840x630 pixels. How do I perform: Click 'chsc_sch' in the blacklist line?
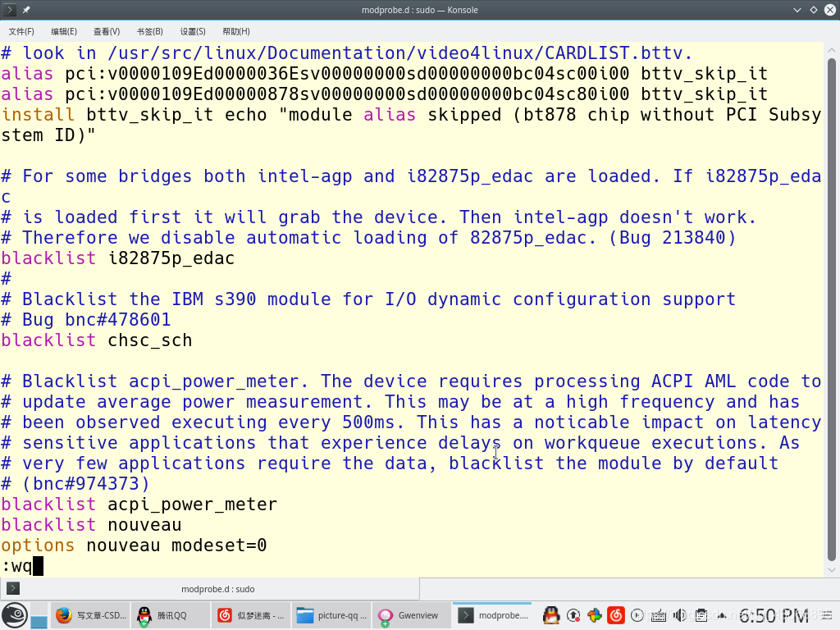click(150, 340)
